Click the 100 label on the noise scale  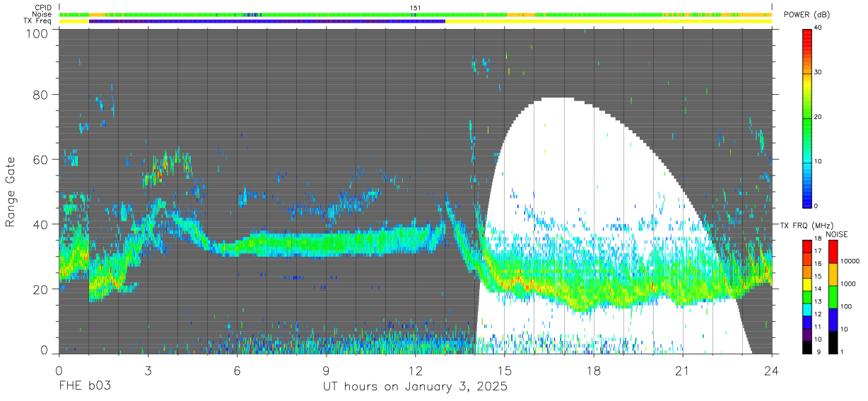click(x=846, y=306)
